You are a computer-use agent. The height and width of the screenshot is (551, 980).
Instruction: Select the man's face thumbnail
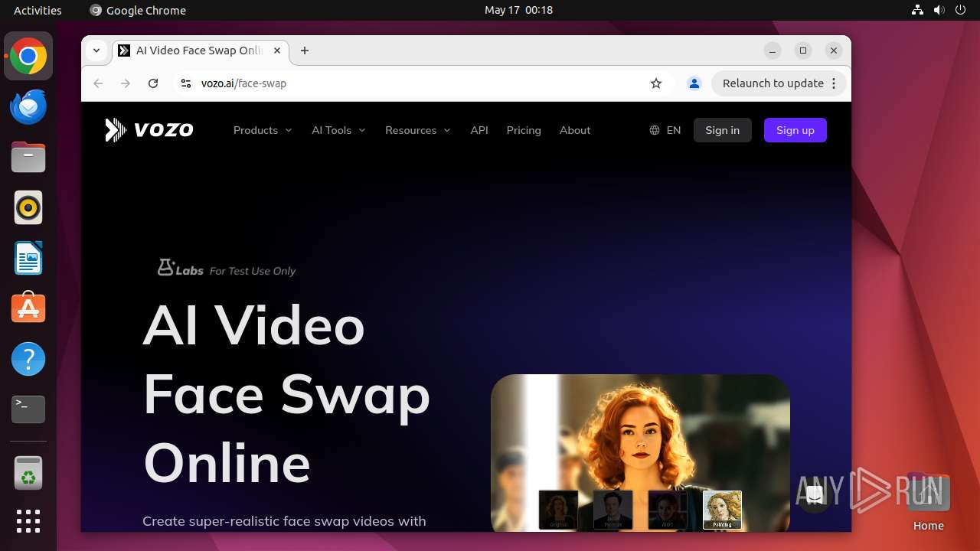click(613, 510)
